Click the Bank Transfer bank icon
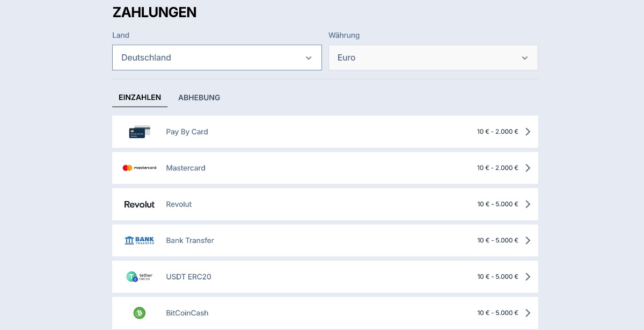644x330 pixels. pyautogui.click(x=140, y=240)
